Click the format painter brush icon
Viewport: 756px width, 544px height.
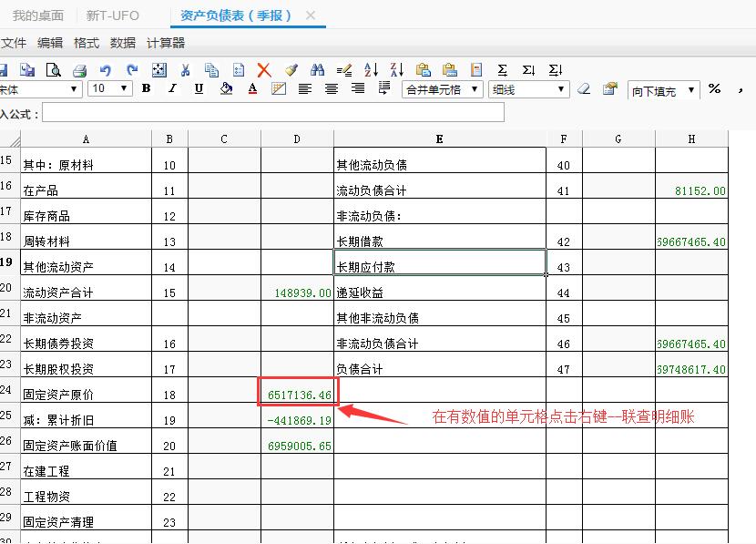(x=291, y=70)
